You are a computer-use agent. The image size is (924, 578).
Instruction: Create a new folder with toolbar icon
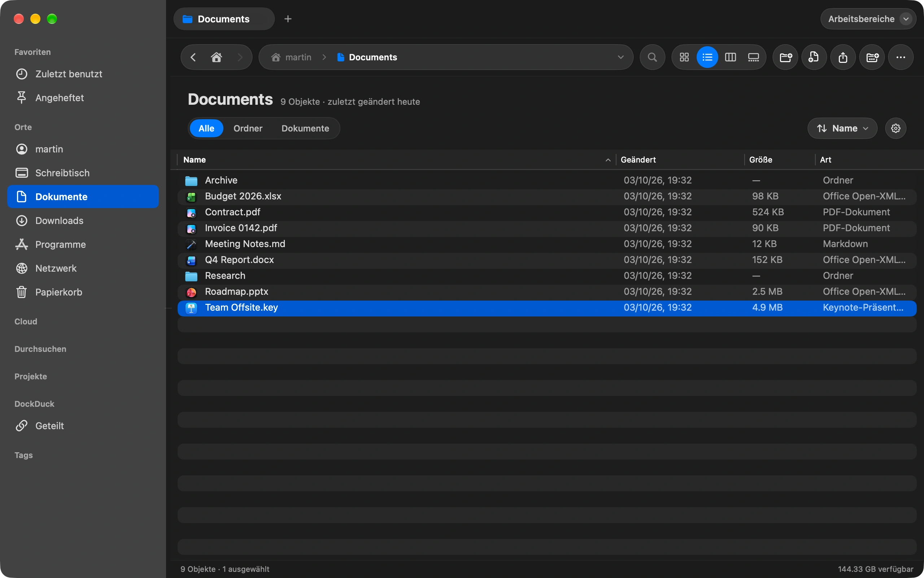[785, 57]
